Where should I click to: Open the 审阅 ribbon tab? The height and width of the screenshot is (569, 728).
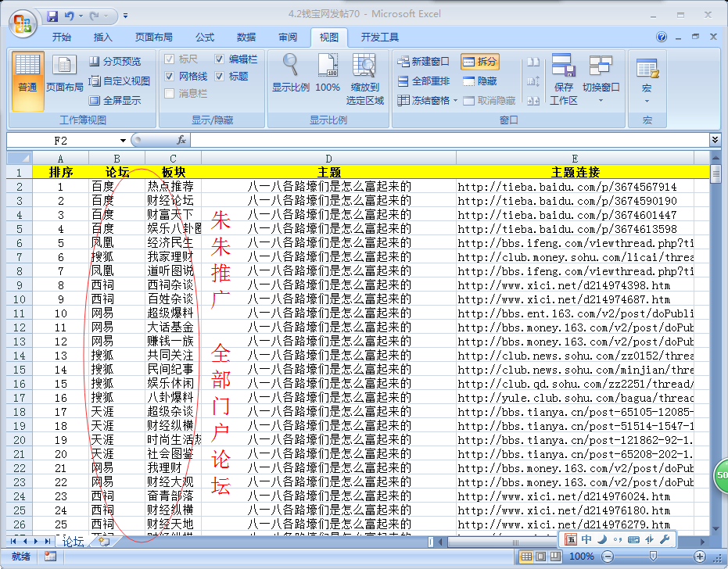(288, 38)
